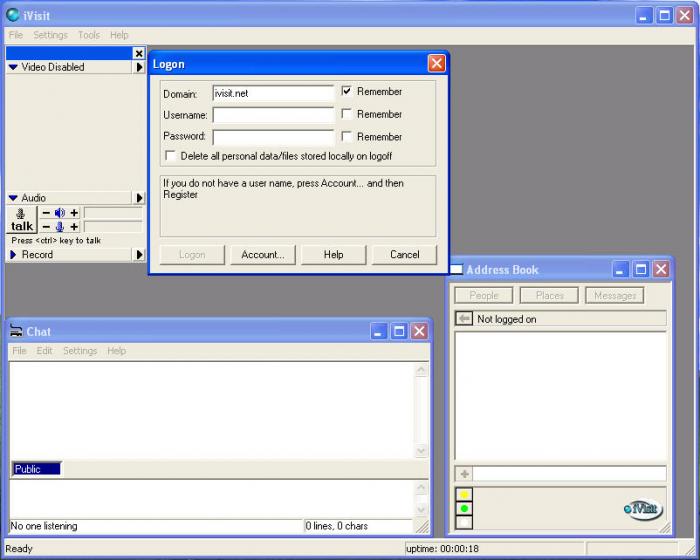The height and width of the screenshot is (560, 700).
Task: Click Chat transcript scrollbar up arrow
Action: (421, 370)
